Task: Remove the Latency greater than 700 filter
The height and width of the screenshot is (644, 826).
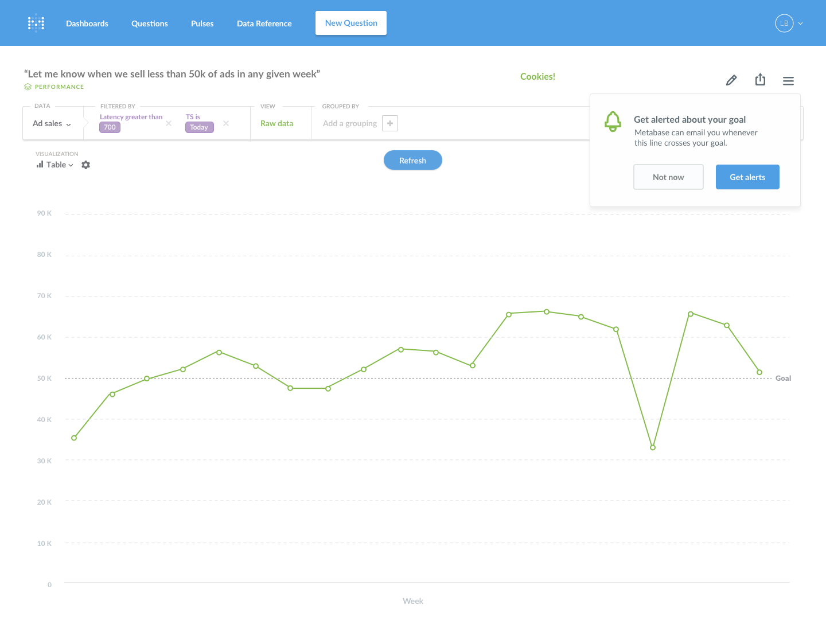Action: point(169,123)
